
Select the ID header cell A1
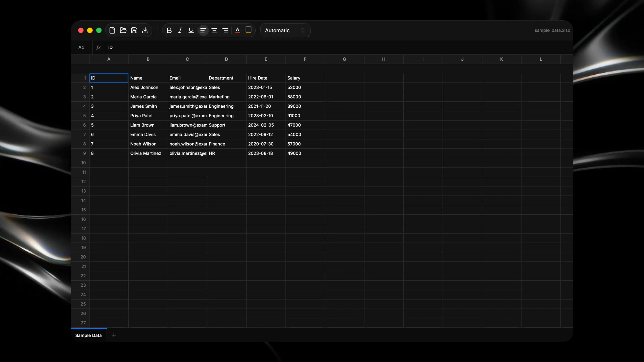click(x=109, y=78)
